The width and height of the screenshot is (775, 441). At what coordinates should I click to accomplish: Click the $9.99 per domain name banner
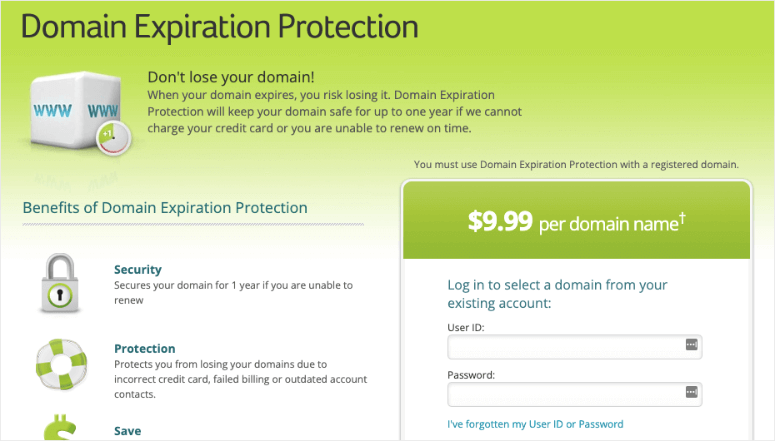(576, 222)
